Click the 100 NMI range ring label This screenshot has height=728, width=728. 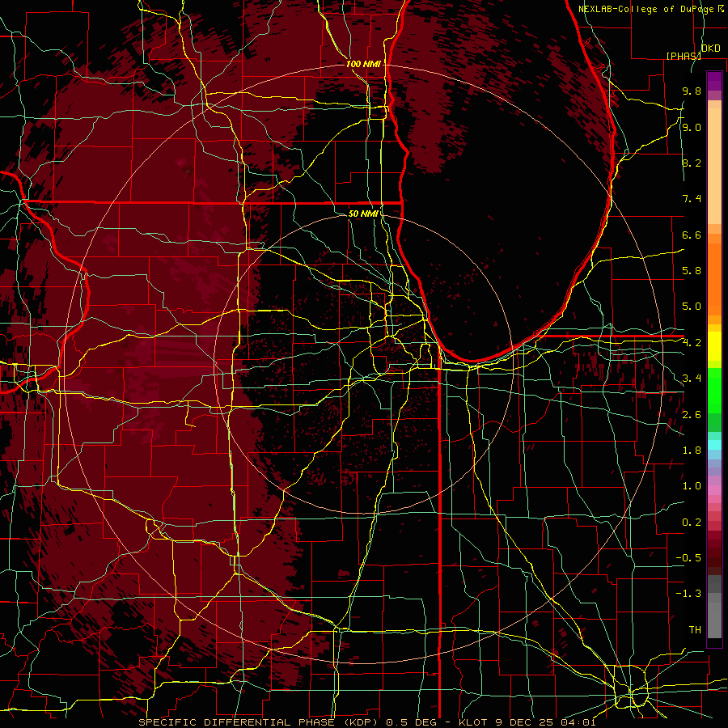tap(363, 64)
